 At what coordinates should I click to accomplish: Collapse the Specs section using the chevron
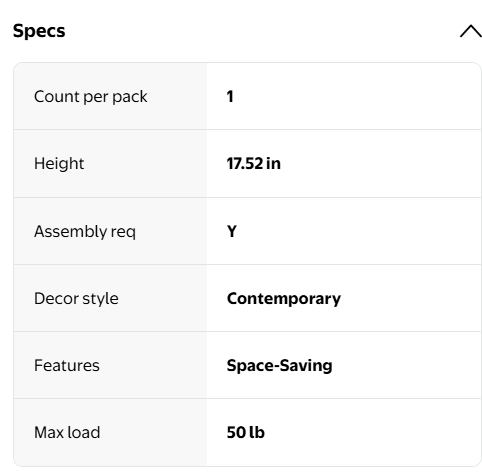pyautogui.click(x=471, y=31)
